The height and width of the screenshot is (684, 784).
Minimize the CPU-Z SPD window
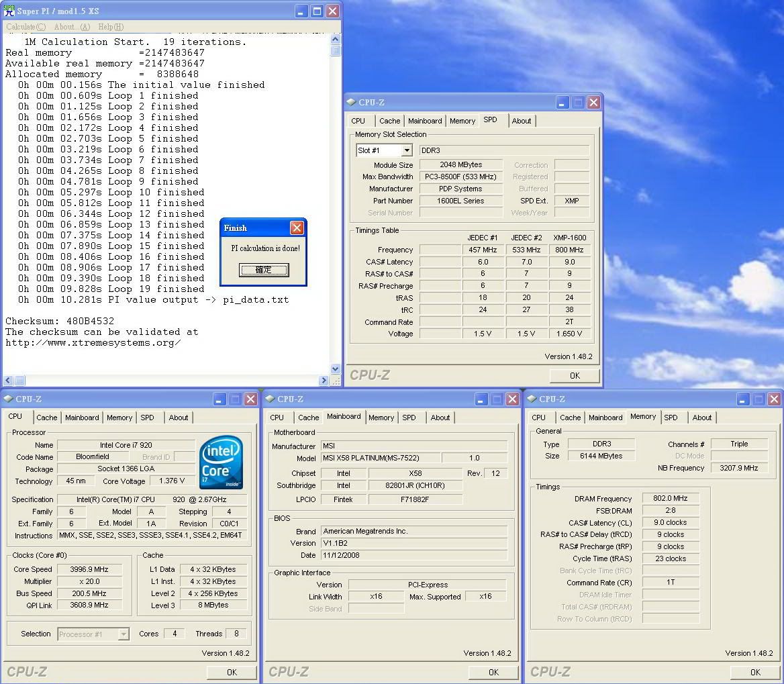point(562,103)
